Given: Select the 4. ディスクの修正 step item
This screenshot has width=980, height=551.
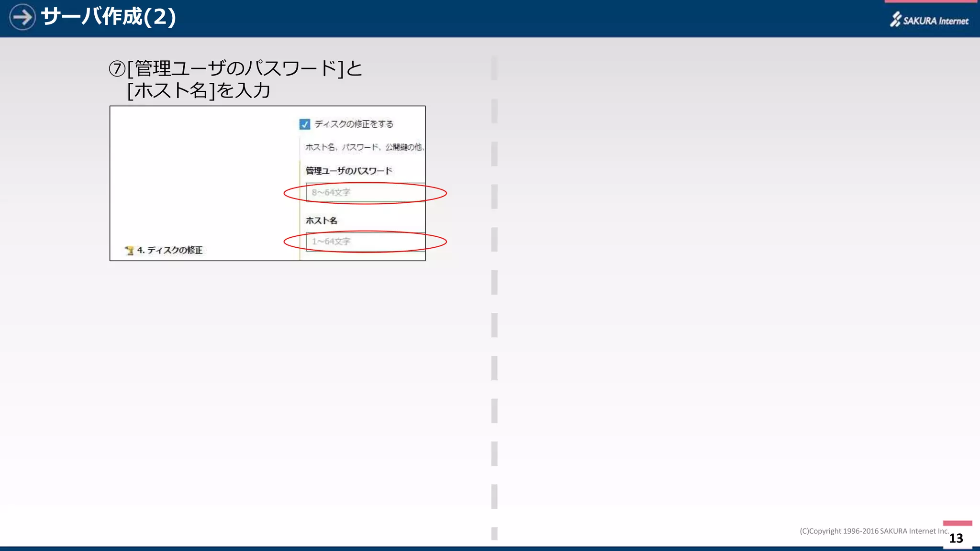Looking at the screenshot, I should click(x=164, y=250).
